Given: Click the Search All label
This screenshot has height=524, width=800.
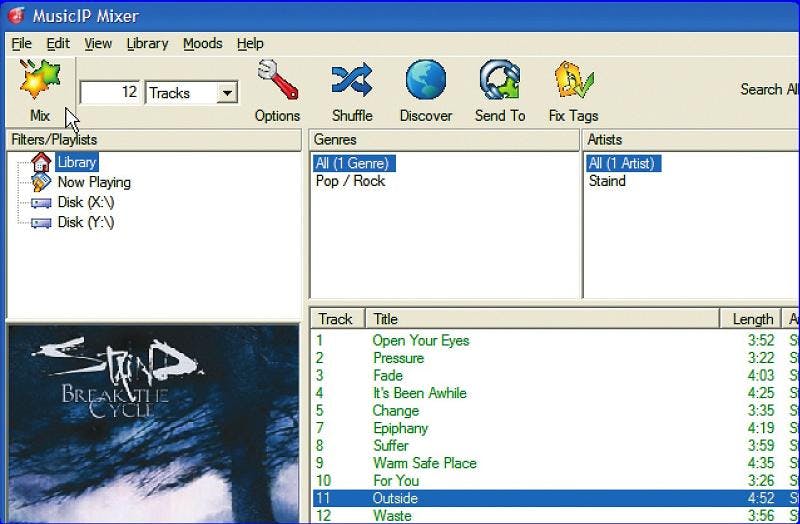Looking at the screenshot, I should 770,89.
